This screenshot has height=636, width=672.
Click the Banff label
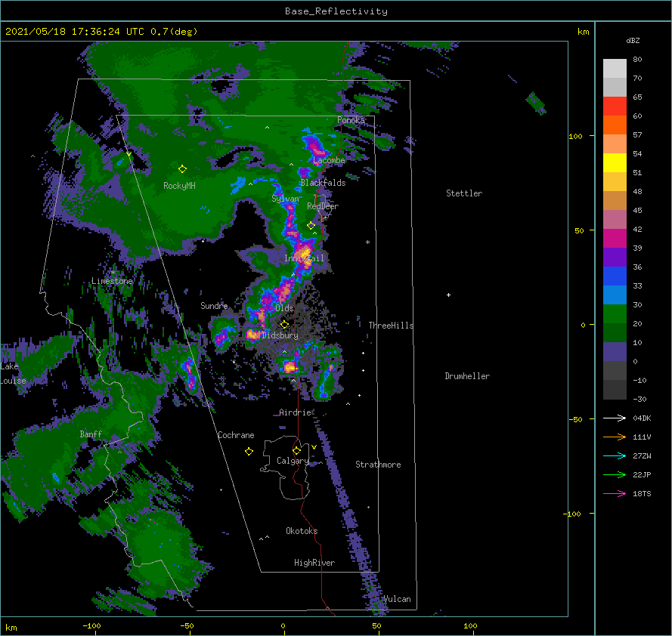coord(91,434)
